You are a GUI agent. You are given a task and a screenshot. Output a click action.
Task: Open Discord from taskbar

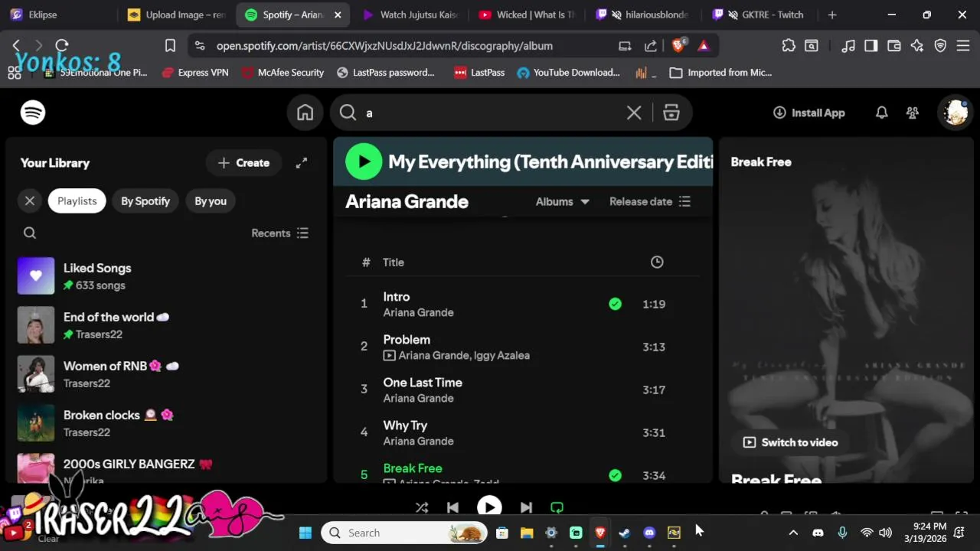tap(649, 533)
